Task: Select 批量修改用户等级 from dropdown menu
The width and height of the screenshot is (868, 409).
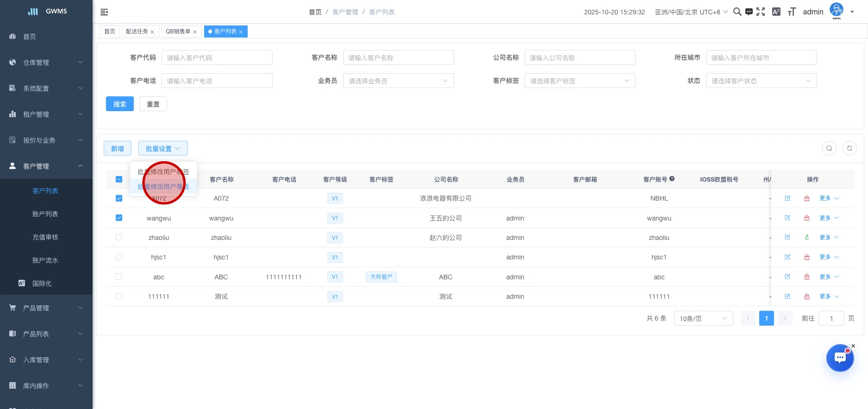Action: [x=163, y=187]
